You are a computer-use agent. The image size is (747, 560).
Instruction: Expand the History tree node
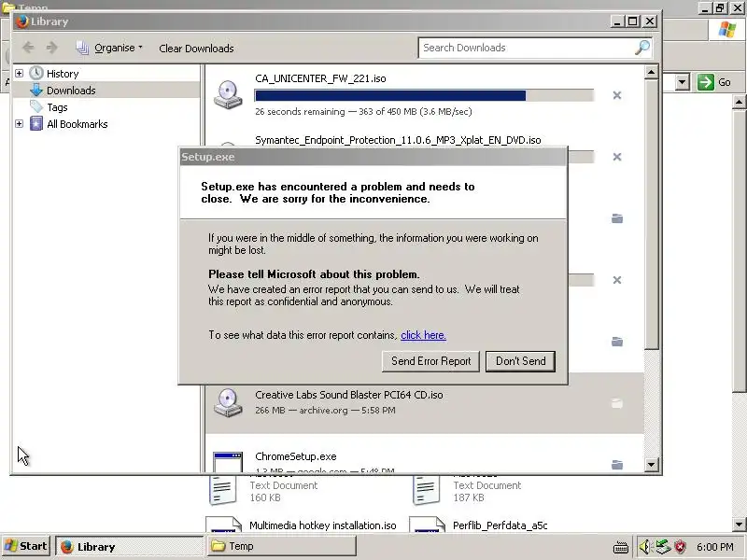[19, 74]
